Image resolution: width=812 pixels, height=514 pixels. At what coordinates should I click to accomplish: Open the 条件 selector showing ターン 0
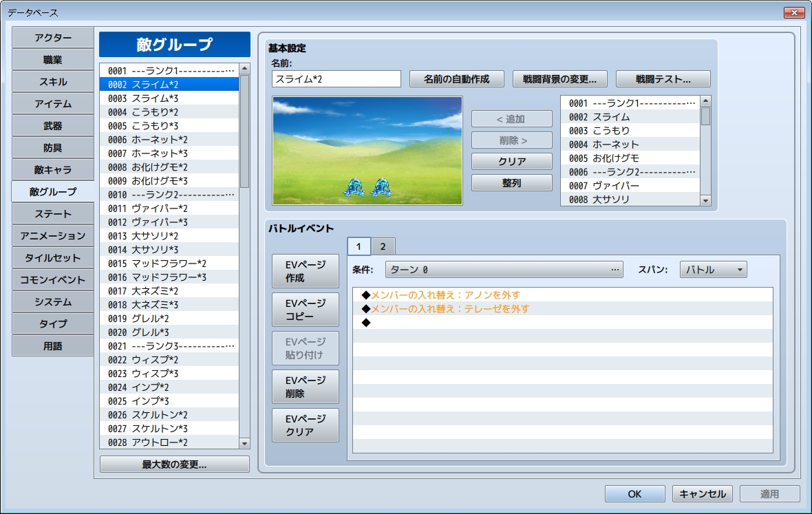click(x=504, y=270)
